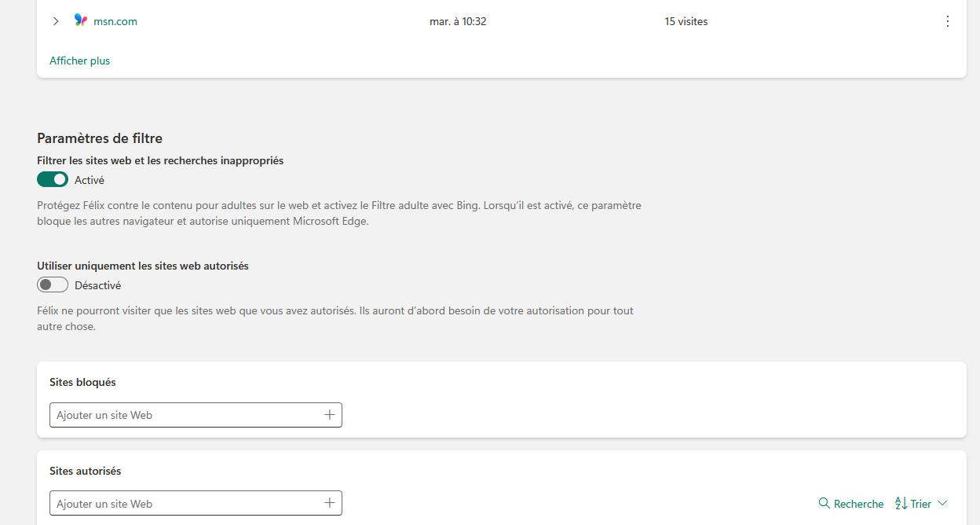Click "Filtrer les sites web et les recherches inappropriés"
This screenshot has height=525, width=980.
click(160, 160)
